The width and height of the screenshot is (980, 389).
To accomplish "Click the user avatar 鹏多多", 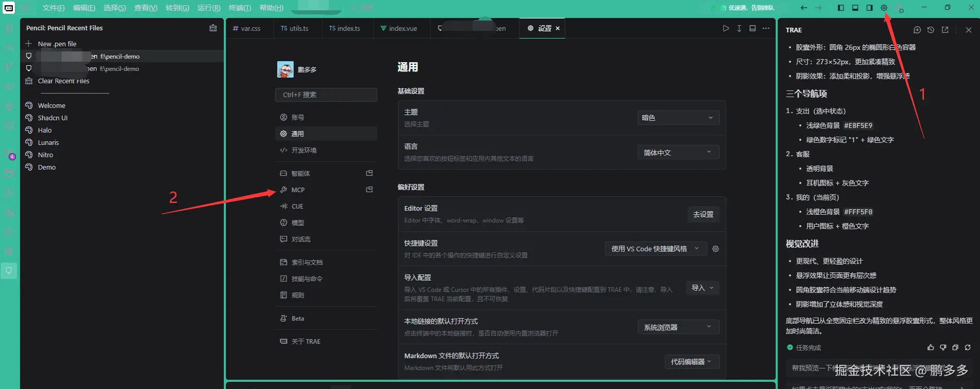I will (x=286, y=69).
